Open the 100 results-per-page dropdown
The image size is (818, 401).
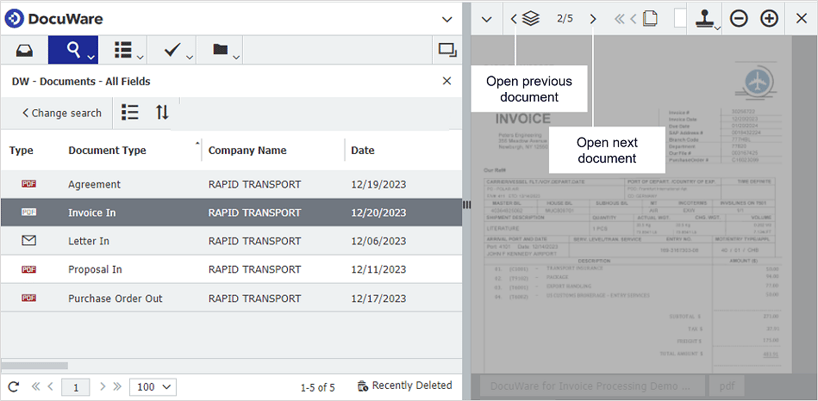154,386
